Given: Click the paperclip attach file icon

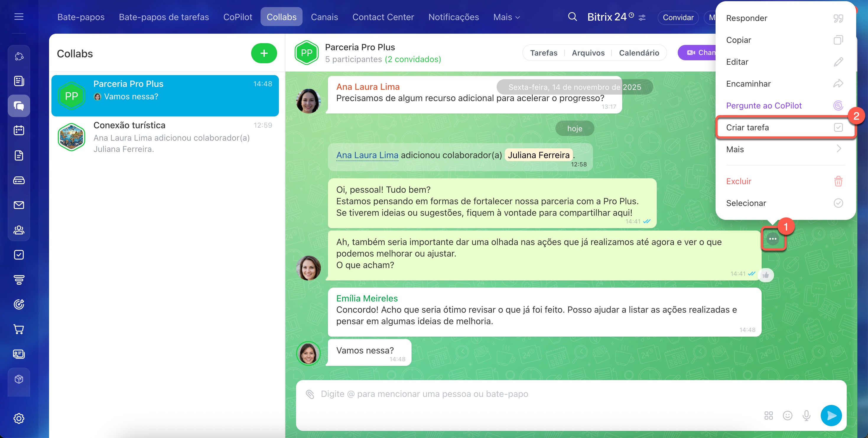Looking at the screenshot, I should (310, 394).
